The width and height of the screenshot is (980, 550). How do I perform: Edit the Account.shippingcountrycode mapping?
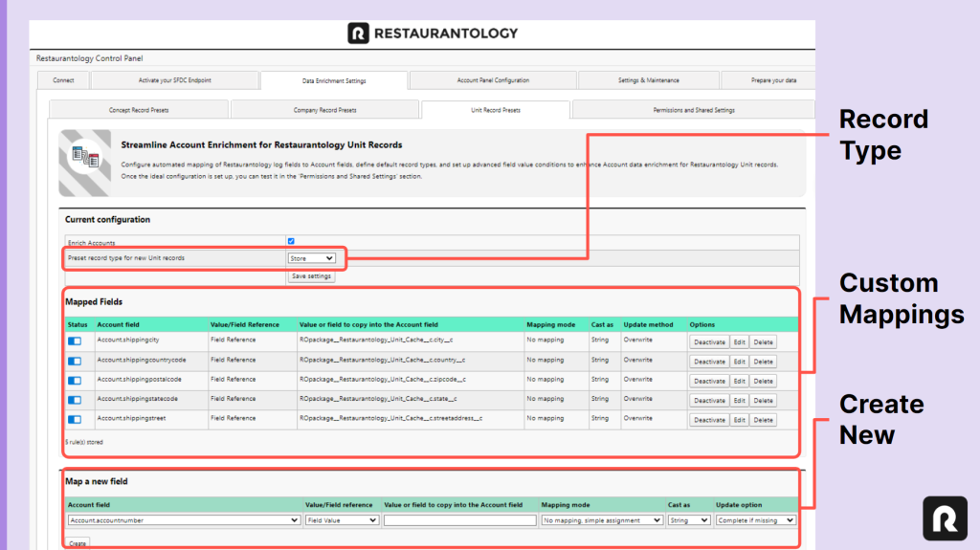[740, 362]
